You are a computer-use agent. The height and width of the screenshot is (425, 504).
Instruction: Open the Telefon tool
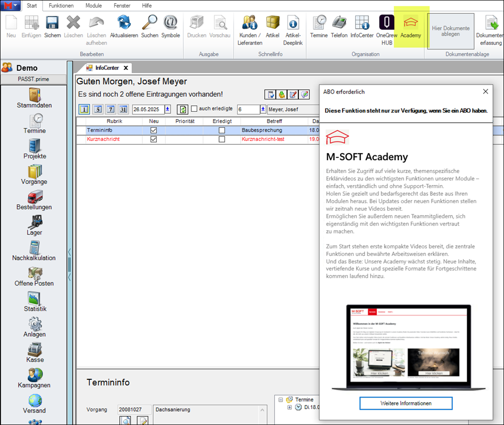[x=339, y=27]
